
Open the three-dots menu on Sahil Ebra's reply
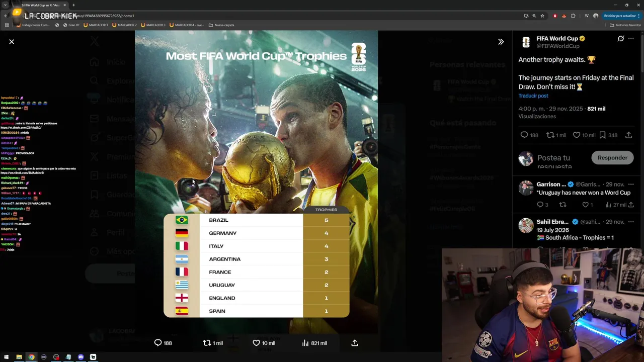pos(631,222)
